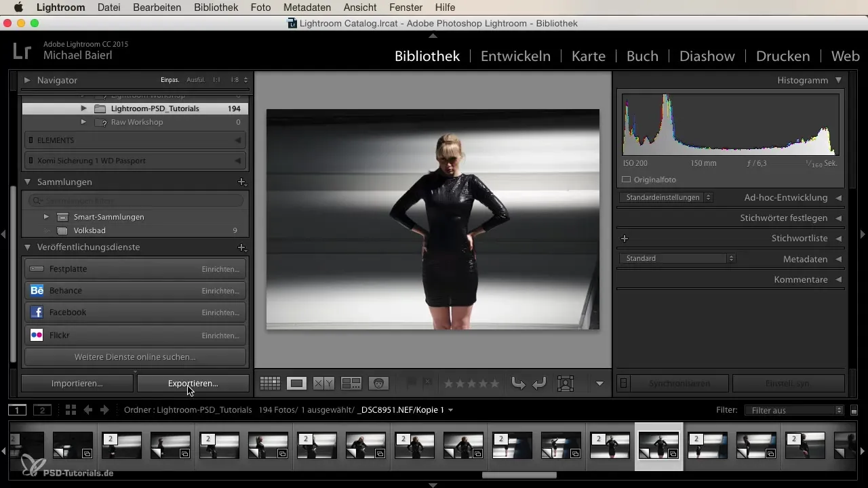868x488 pixels.
Task: Click the Flickr service icon
Action: (37, 335)
